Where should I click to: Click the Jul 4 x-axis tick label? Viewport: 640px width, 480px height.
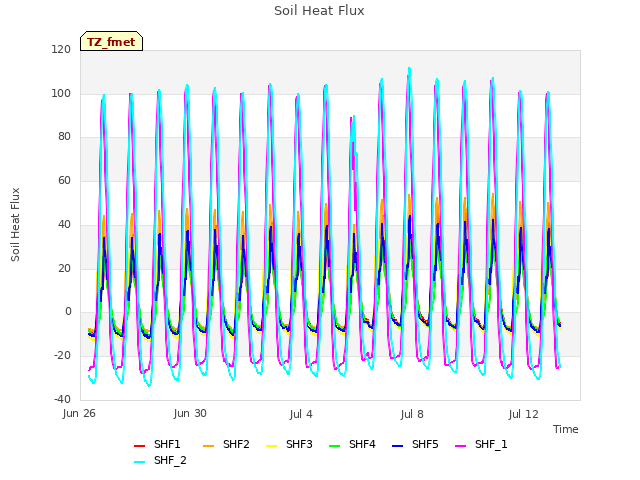[x=301, y=414]
